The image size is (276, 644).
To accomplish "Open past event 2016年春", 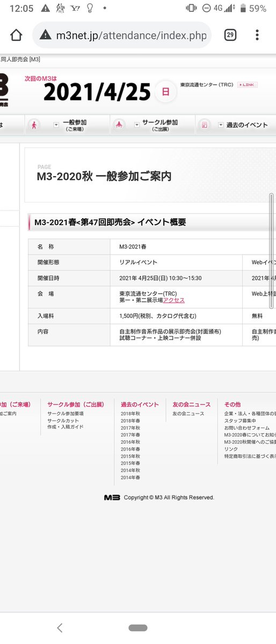I will [x=130, y=450].
